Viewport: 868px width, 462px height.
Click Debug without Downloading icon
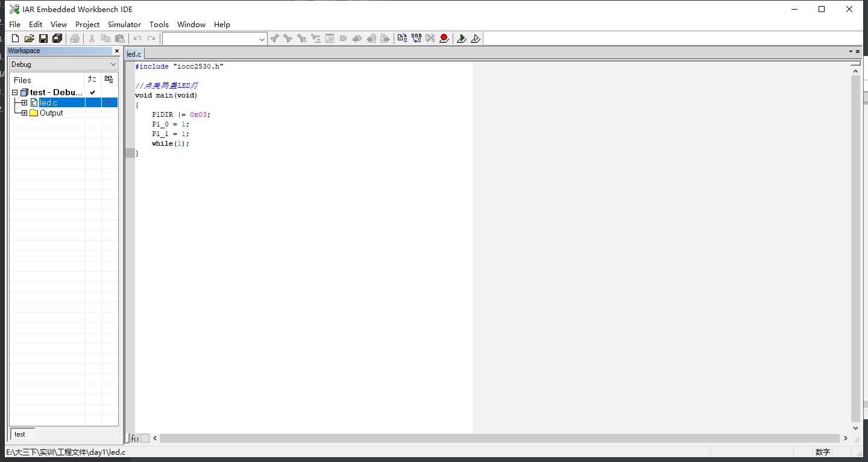coord(476,39)
